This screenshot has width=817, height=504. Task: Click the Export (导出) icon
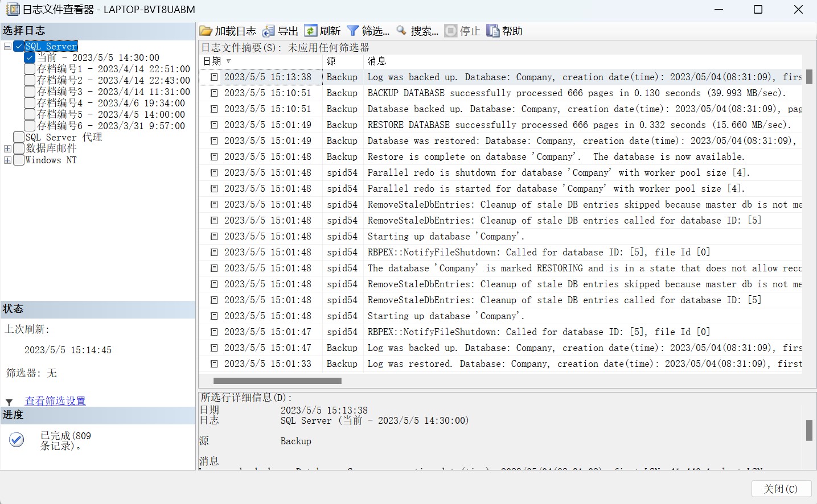pyautogui.click(x=268, y=31)
